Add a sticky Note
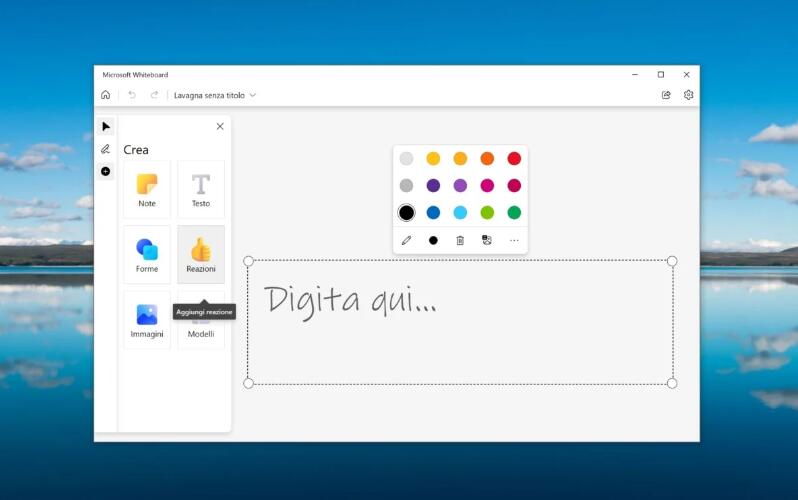The image size is (798, 500). [x=147, y=189]
